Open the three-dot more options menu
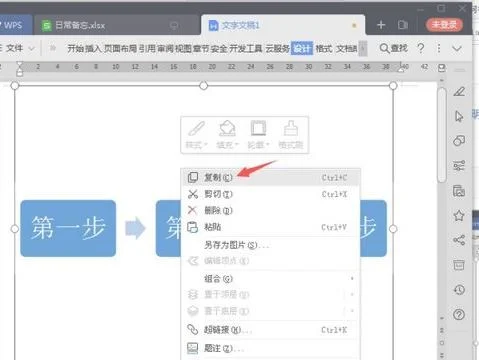 coord(439,48)
